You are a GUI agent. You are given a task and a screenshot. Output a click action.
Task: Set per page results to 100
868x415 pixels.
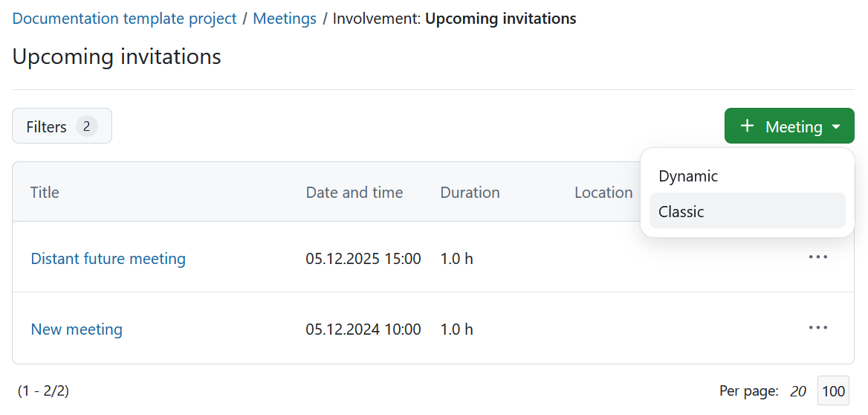(833, 391)
